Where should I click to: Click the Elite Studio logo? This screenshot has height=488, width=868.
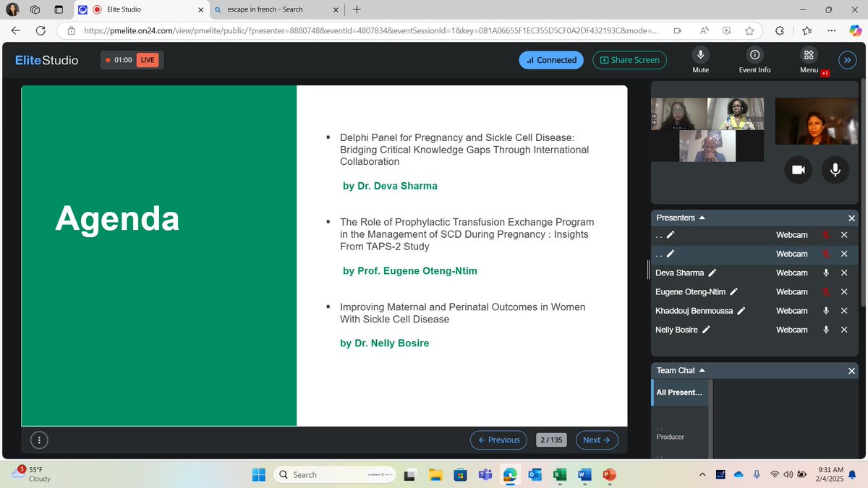click(47, 60)
